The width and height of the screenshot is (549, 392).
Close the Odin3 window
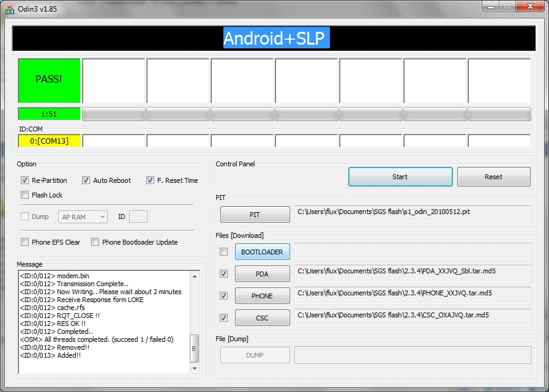coord(531,6)
